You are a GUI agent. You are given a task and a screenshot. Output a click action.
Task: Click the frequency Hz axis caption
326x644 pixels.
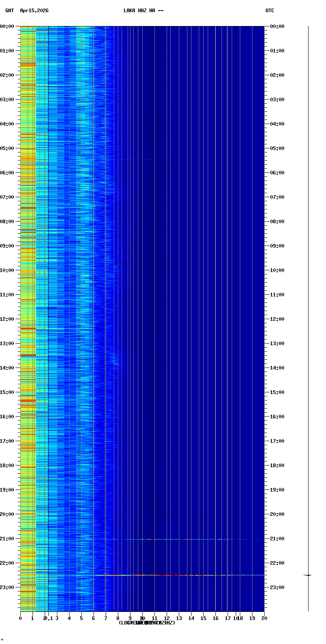(x=147, y=623)
